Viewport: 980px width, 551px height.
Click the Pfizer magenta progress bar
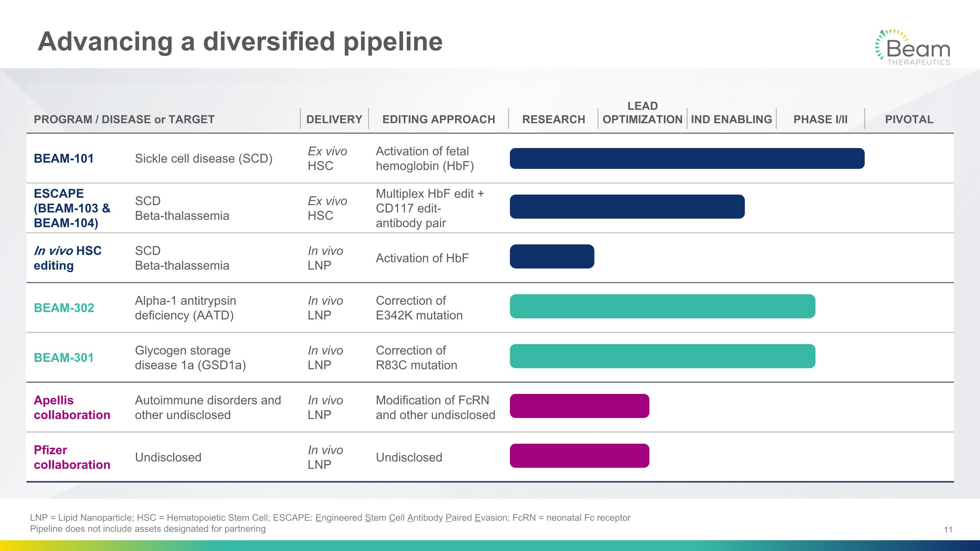[579, 456]
